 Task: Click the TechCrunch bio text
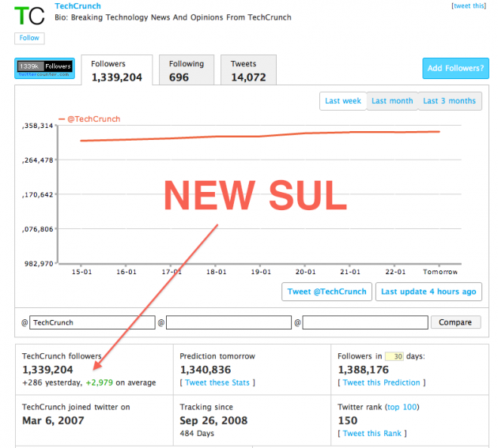pos(173,17)
